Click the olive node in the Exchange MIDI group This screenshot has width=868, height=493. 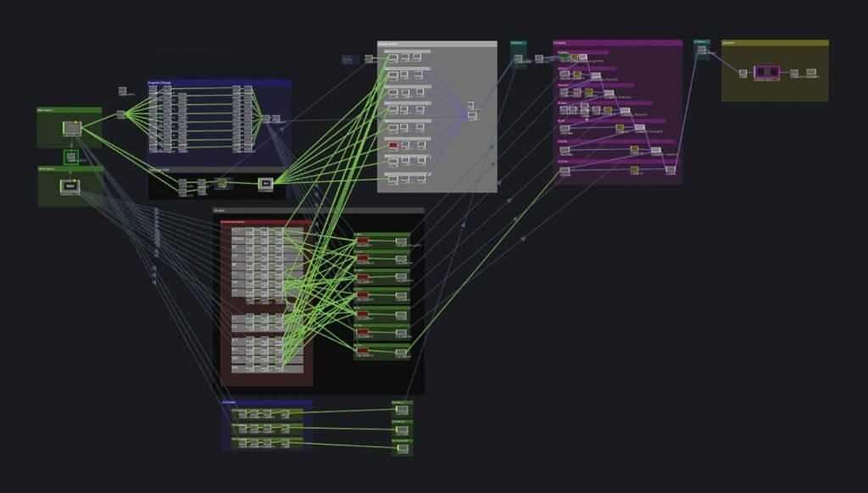tap(222, 182)
